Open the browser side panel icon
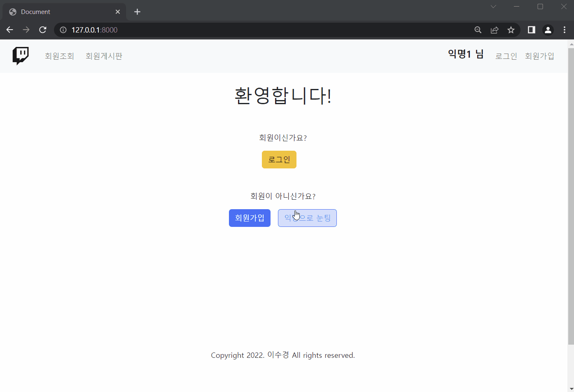This screenshot has height=392, width=574. (x=531, y=30)
